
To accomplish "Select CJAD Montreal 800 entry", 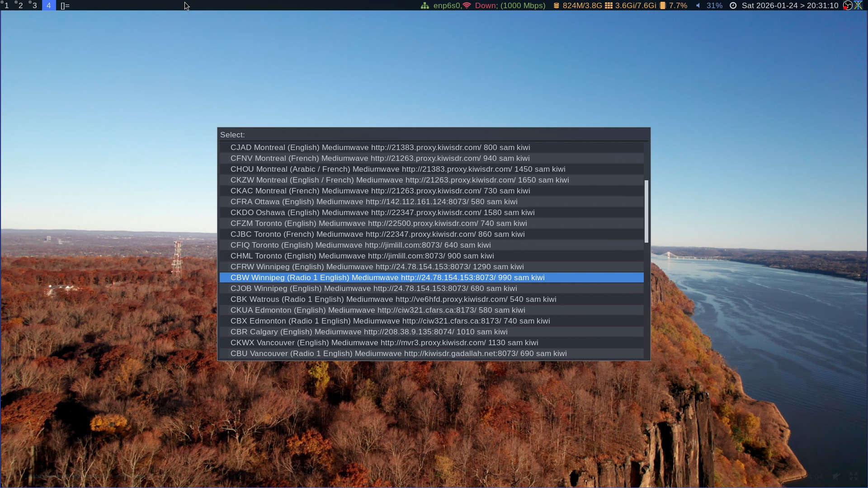I will coord(432,147).
